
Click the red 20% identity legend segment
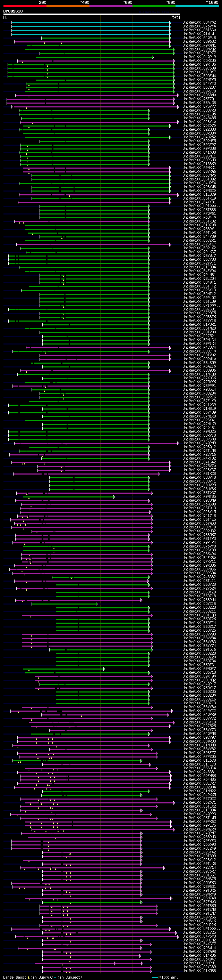tap(25, 6)
